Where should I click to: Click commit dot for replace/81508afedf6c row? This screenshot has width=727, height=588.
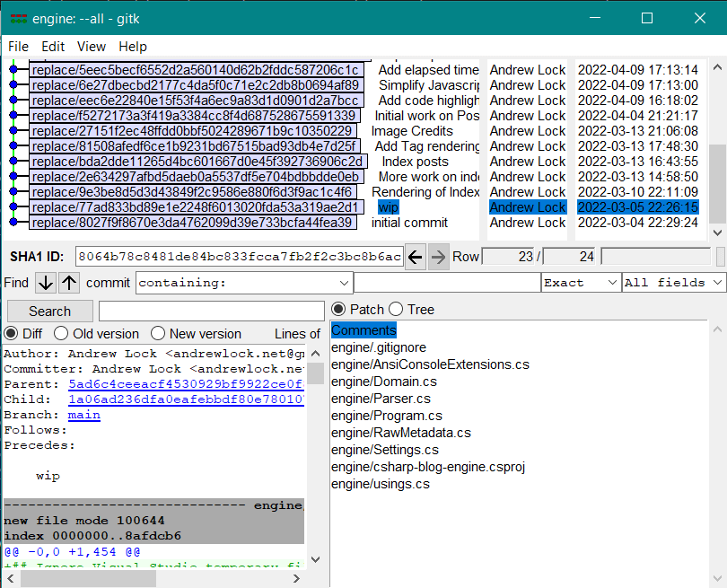(13, 146)
